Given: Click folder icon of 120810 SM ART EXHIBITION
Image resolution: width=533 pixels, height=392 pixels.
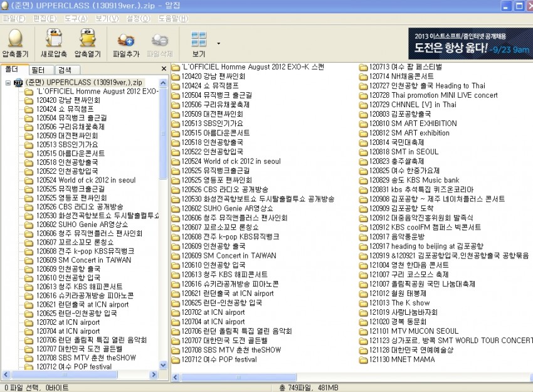Looking at the screenshot, I should [363, 124].
